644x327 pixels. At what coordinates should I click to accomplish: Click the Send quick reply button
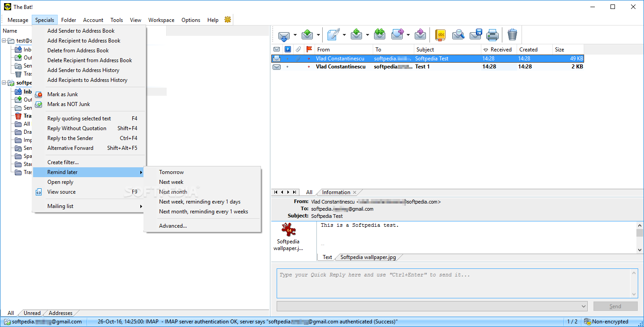tap(615, 306)
